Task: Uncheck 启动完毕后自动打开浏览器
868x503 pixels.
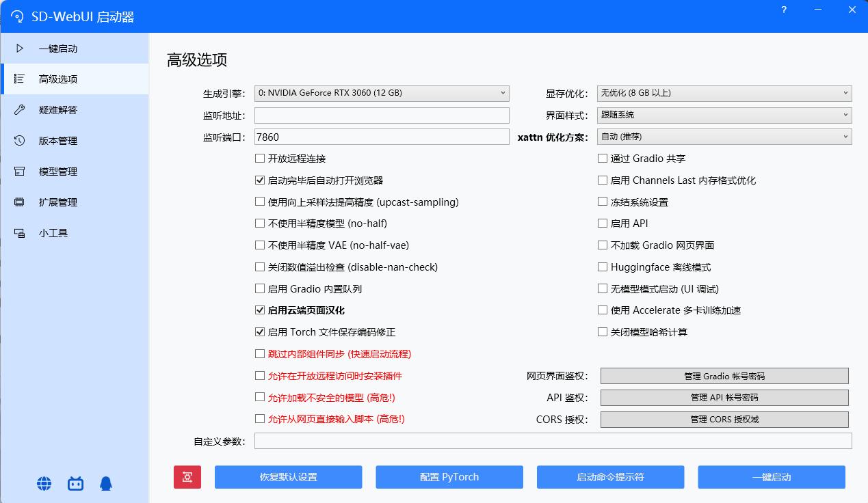Action: click(x=260, y=180)
